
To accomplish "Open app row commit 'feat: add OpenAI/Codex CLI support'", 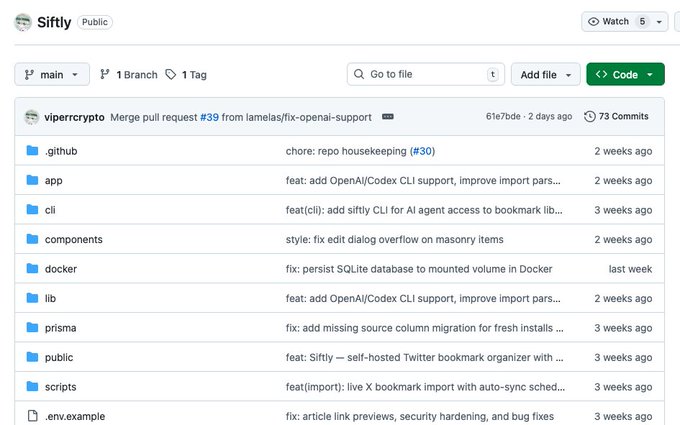I will 423,180.
